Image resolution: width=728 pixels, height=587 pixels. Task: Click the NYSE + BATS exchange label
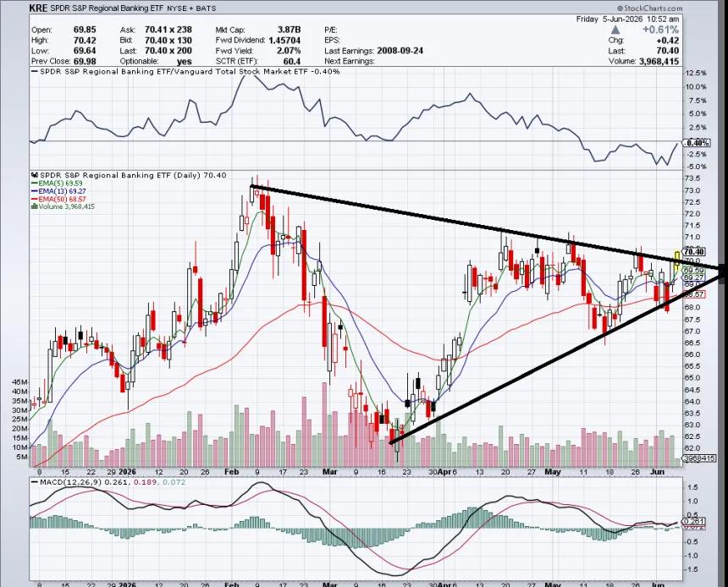click(x=190, y=8)
